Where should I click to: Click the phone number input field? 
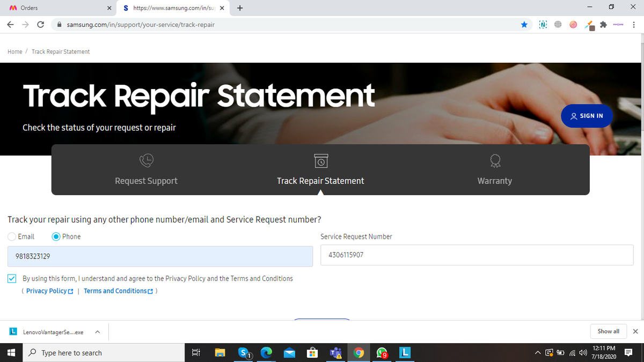tap(160, 256)
